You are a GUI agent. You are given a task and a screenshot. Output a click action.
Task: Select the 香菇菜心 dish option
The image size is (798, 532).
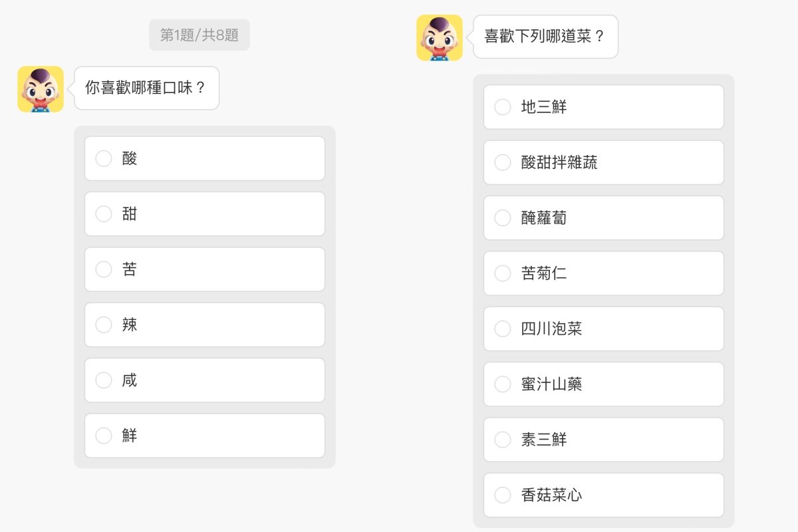(603, 495)
